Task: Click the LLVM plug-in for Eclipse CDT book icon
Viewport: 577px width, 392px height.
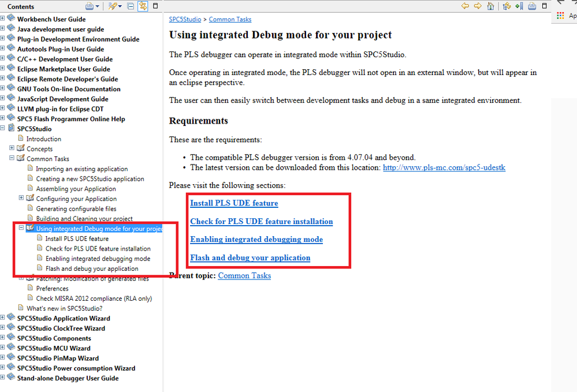Action: coord(11,108)
